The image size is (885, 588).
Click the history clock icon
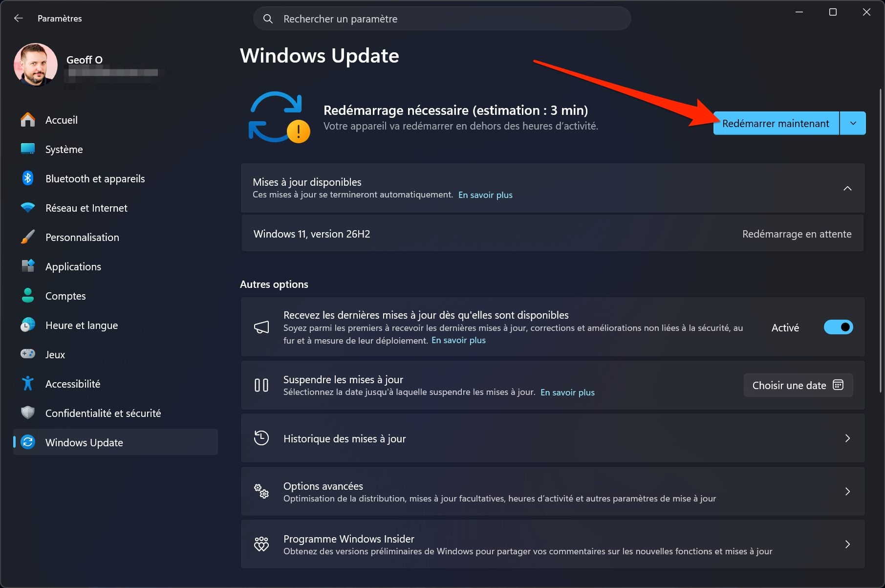click(x=261, y=438)
